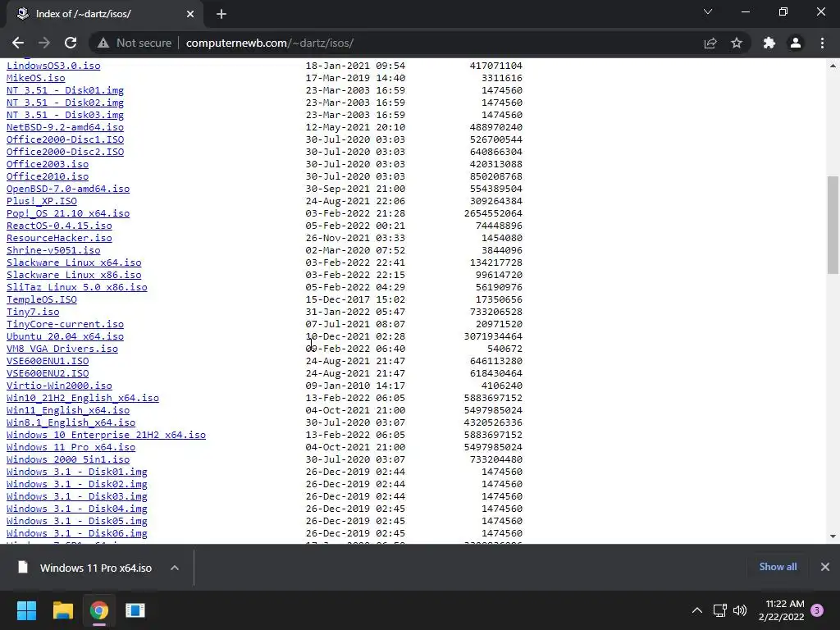Download Ubuntu 20.04 x64.iso

click(x=65, y=337)
